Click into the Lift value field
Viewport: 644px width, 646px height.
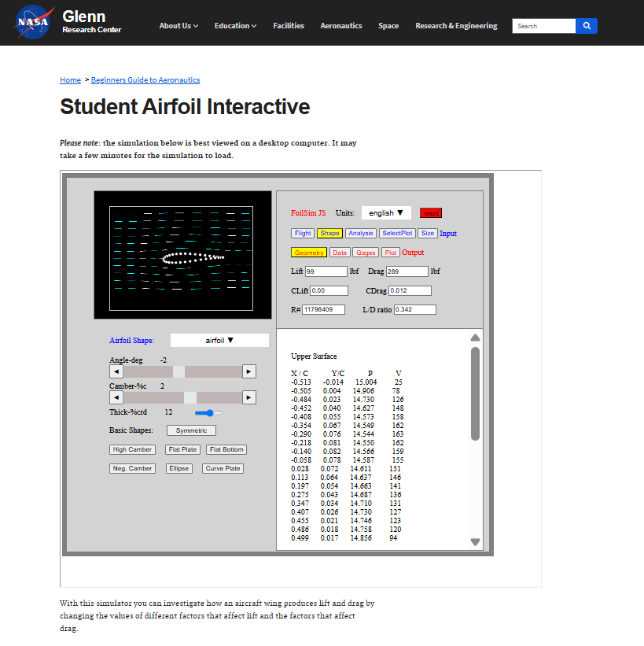326,271
